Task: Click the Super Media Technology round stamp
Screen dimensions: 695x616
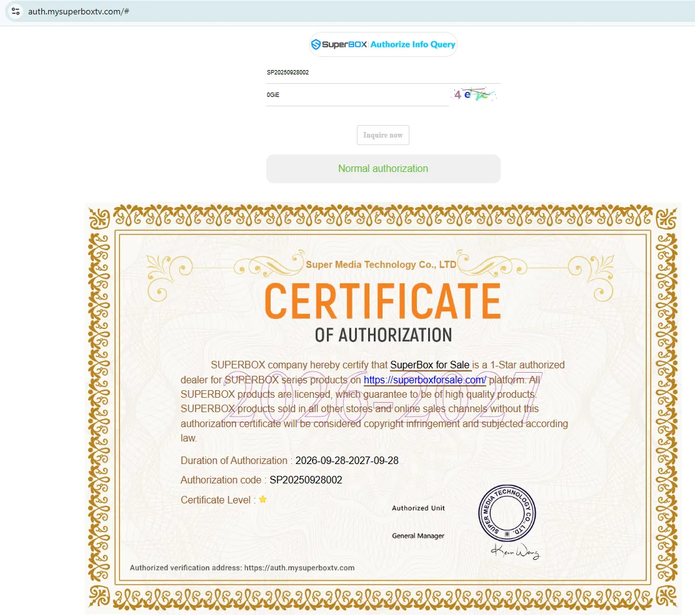Action: [507, 513]
